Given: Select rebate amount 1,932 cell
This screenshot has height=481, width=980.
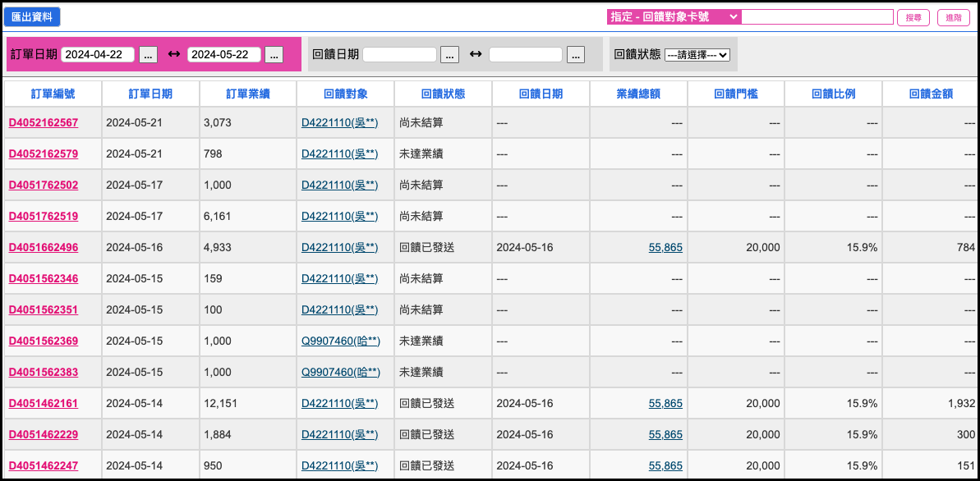Looking at the screenshot, I should pos(931,404).
